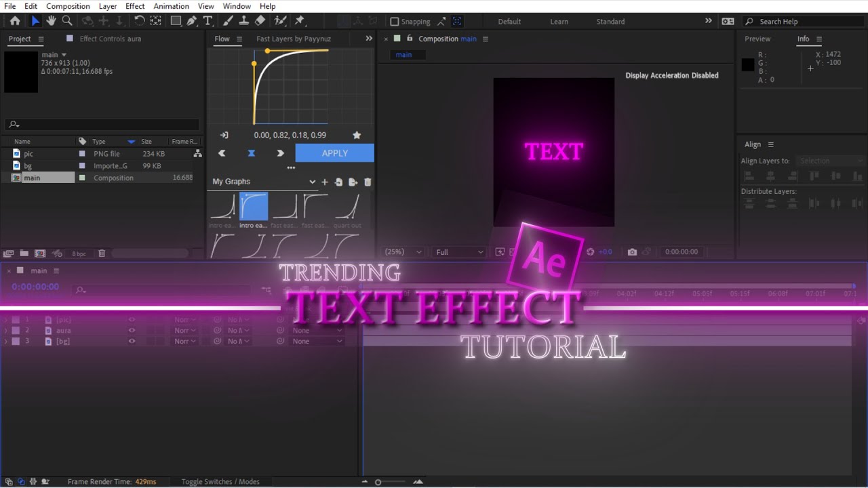Select the Rotation tool
868x488 pixels.
coord(139,21)
